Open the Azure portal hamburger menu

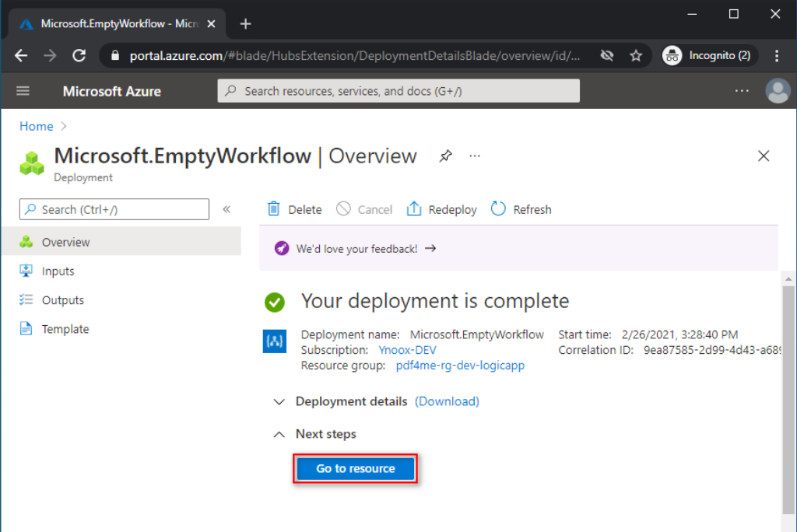click(23, 91)
